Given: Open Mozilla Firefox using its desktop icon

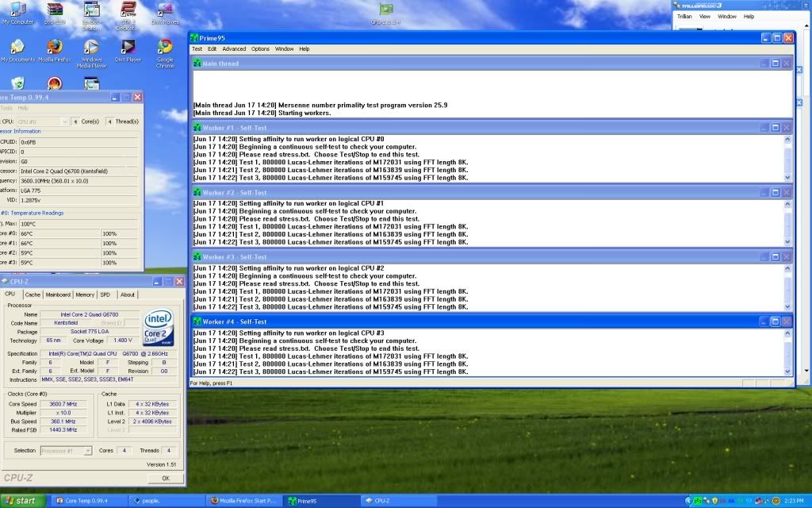Looking at the screenshot, I should point(54,45).
